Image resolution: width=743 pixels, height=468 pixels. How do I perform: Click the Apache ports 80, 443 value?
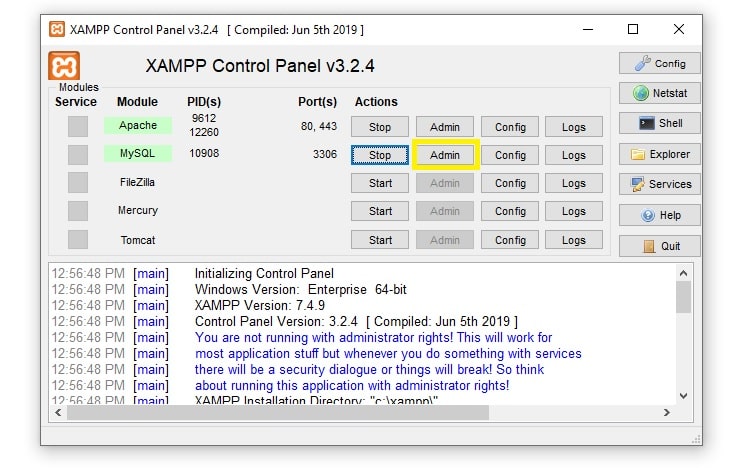pyautogui.click(x=318, y=126)
